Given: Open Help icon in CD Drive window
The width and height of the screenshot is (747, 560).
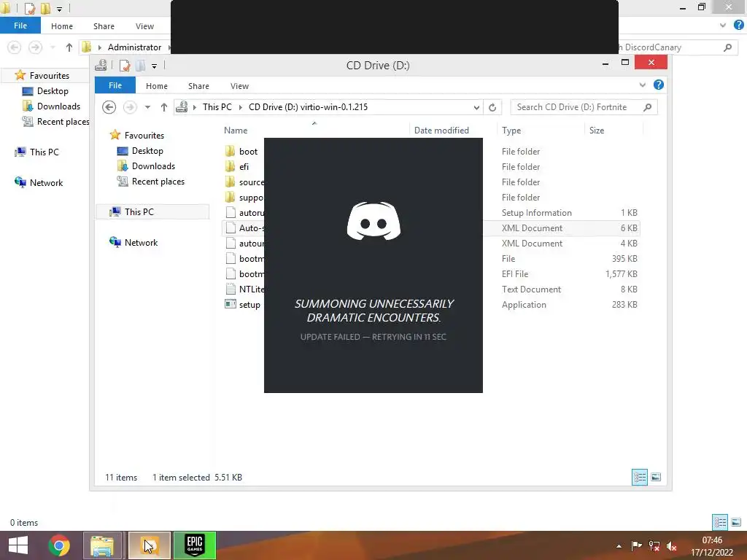Looking at the screenshot, I should pos(659,85).
